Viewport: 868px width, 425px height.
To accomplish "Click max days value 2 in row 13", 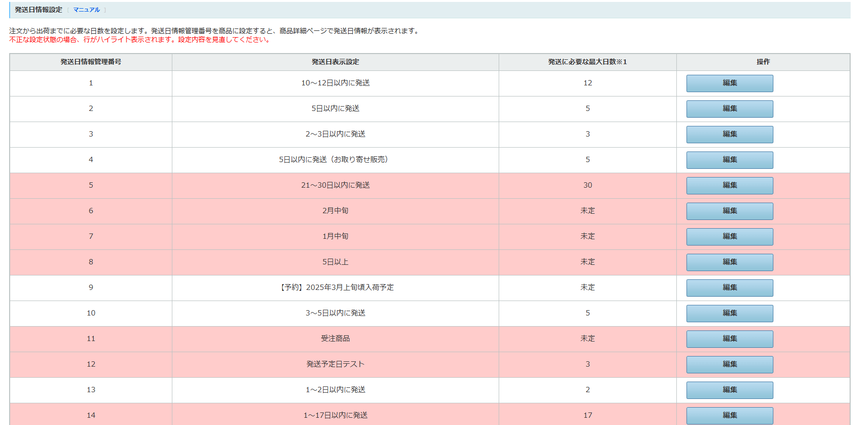I will 588,390.
